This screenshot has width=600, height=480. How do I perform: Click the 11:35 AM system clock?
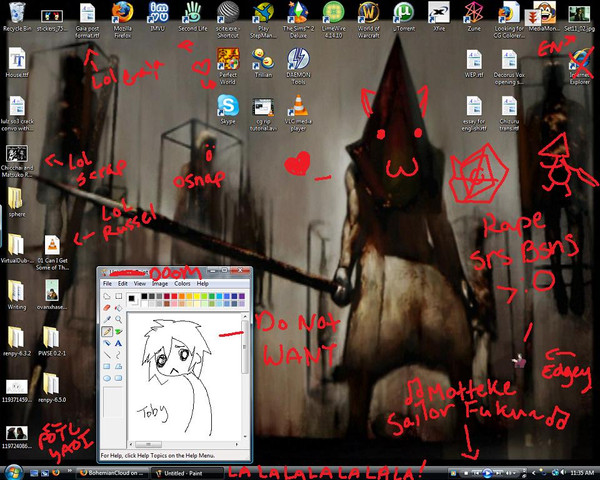[x=582, y=473]
